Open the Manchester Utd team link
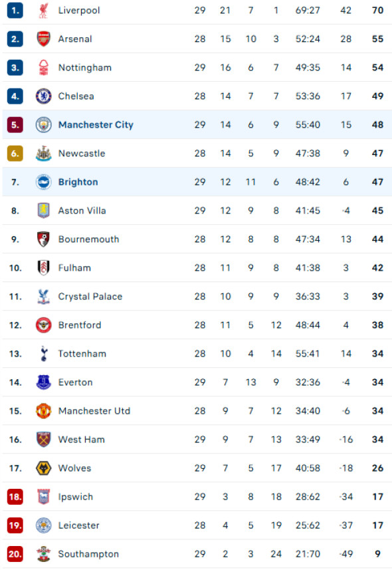This screenshot has height=570, width=392. click(x=94, y=411)
